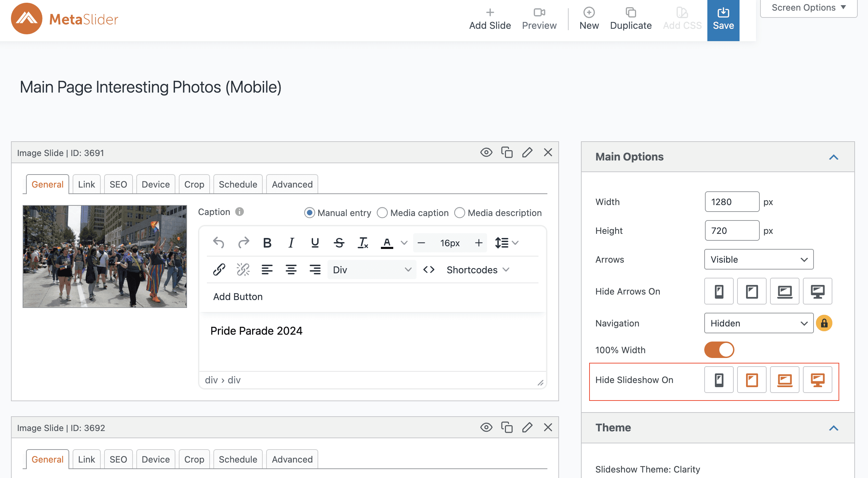868x478 pixels.
Task: Toggle visibility eye of slide 3692
Action: point(486,427)
